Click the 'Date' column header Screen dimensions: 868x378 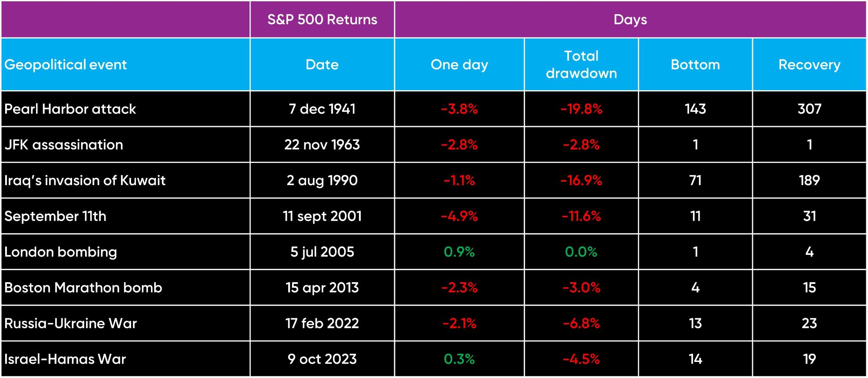coord(322,65)
